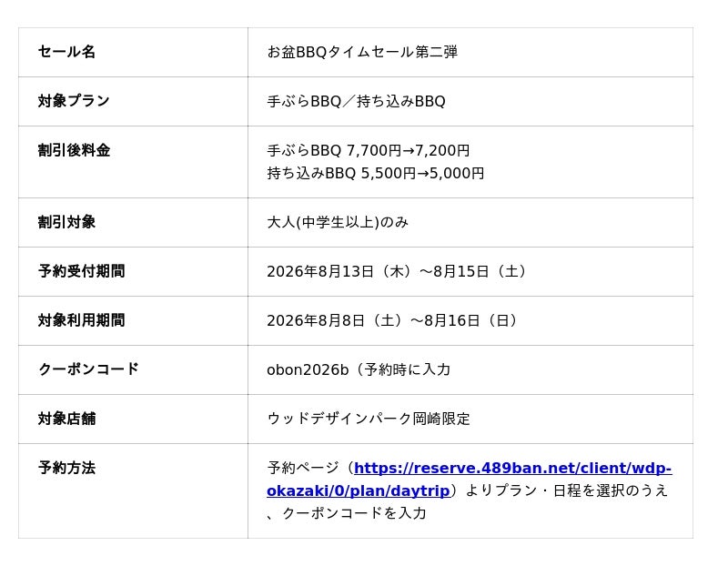Click the okazaki/0/plan/daytrip link portion

pos(359,490)
